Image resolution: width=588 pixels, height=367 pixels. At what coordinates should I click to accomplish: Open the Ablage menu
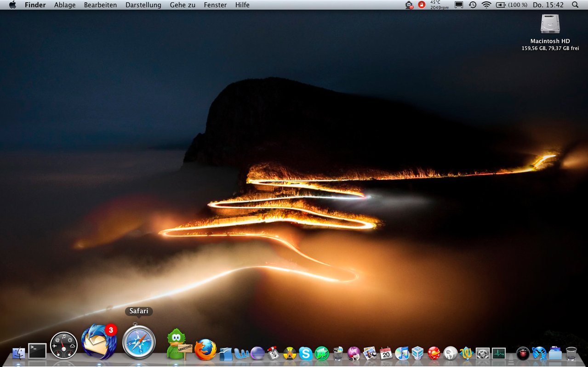click(x=65, y=5)
